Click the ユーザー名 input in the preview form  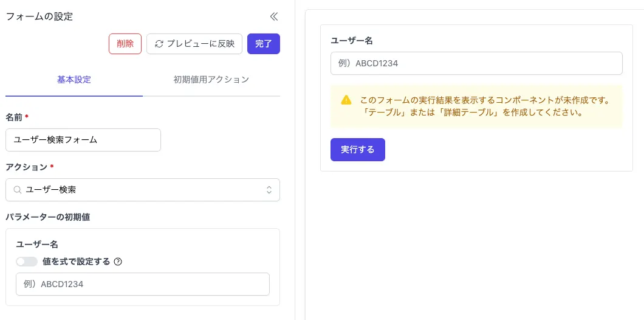pyautogui.click(x=476, y=63)
